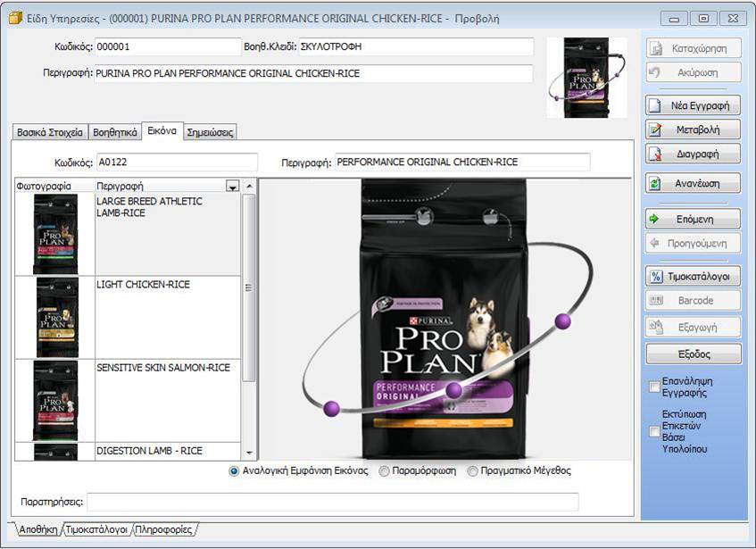The width and height of the screenshot is (756, 549).
Task: Select the Εικόνα tab
Action: coord(162,130)
